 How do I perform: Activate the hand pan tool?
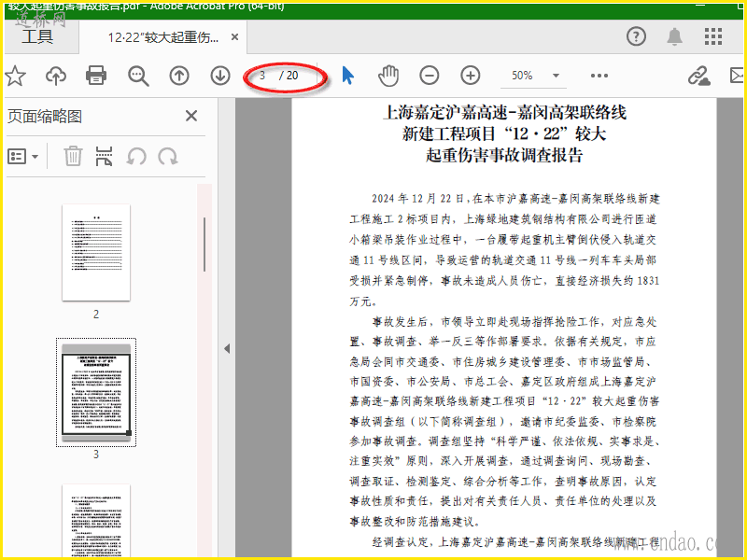[x=388, y=76]
